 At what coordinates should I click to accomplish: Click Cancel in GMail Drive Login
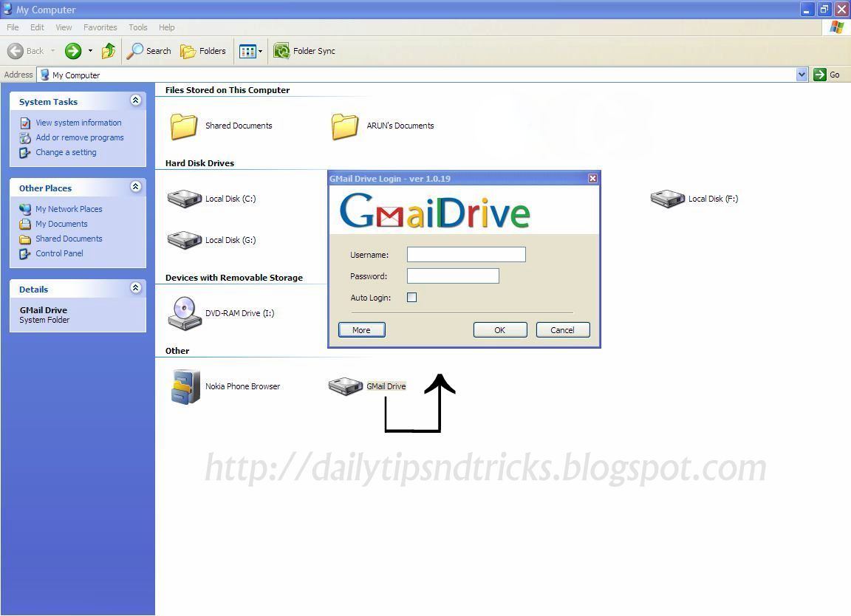point(563,330)
